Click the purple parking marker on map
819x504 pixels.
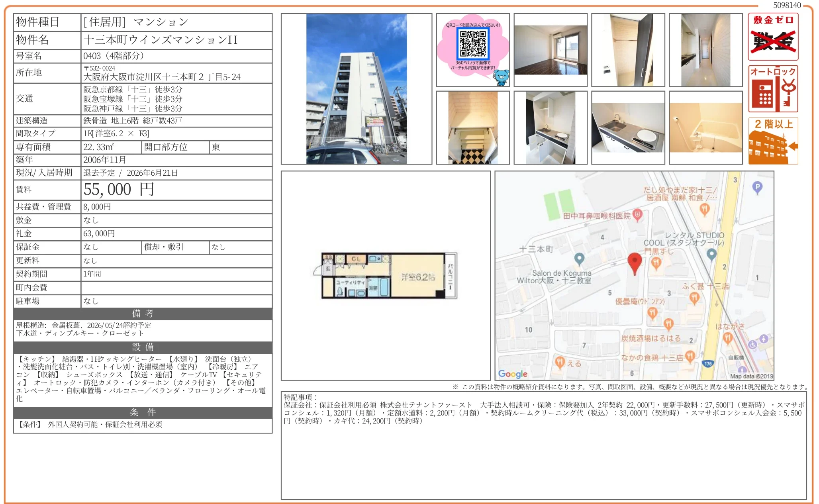click(x=757, y=187)
